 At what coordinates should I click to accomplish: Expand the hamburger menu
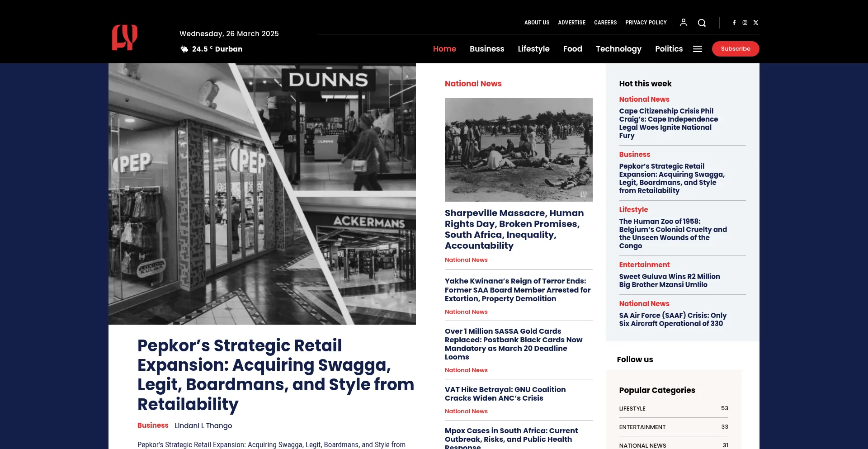(x=698, y=49)
